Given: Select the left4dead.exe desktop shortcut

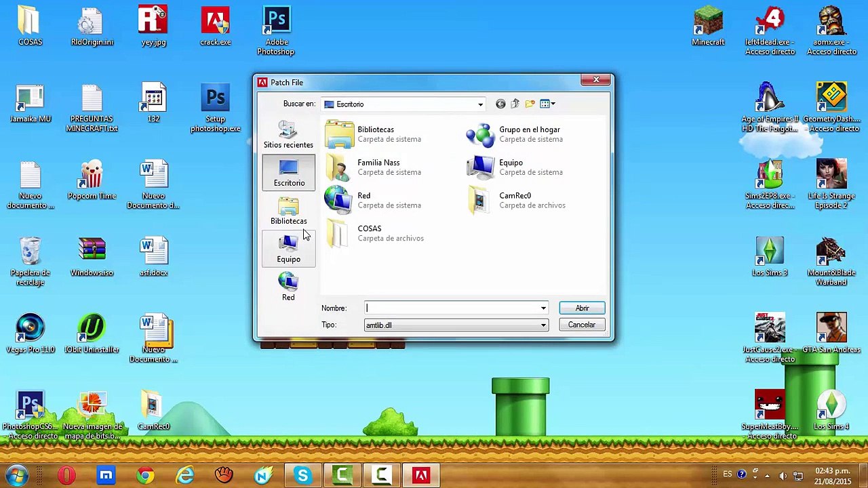Looking at the screenshot, I should click(x=770, y=31).
